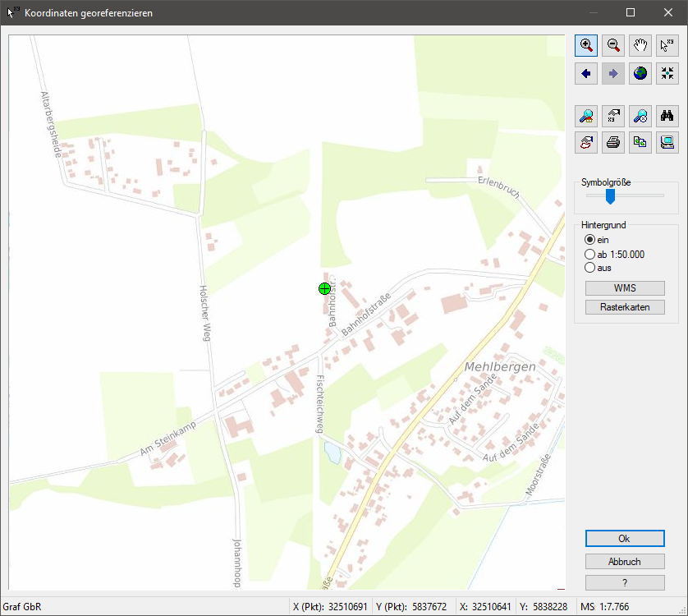This screenshot has width=688, height=616.
Task: Click the X (Pkt) value 32510691
Action: coord(347,607)
